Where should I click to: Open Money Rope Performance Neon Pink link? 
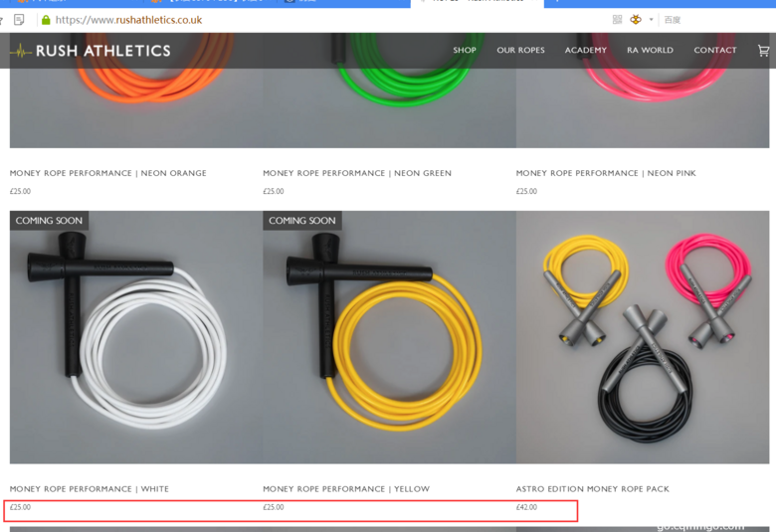(x=606, y=173)
